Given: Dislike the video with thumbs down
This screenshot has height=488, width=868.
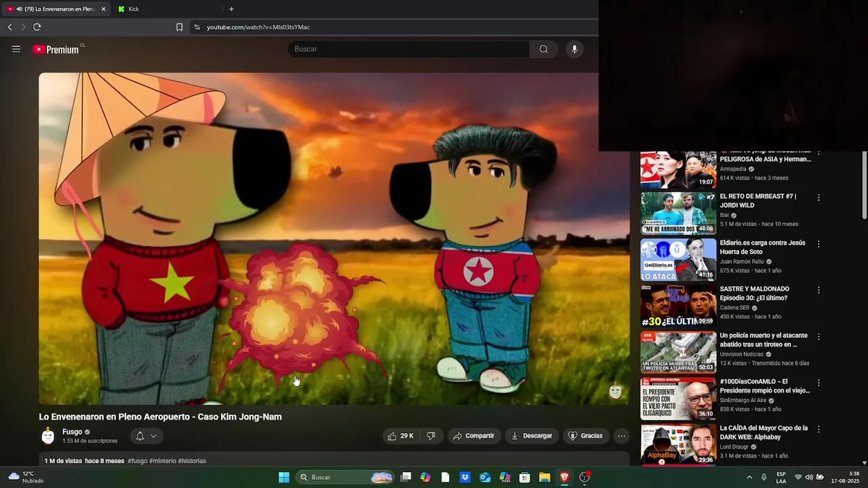Looking at the screenshot, I should (431, 436).
